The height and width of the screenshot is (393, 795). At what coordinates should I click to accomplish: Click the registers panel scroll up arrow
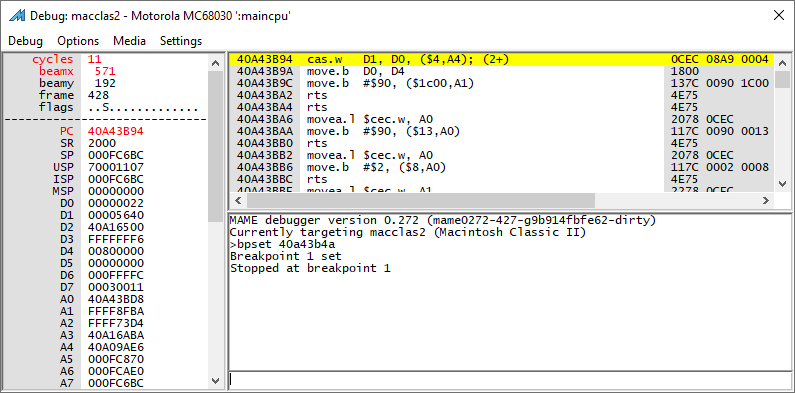[x=215, y=63]
